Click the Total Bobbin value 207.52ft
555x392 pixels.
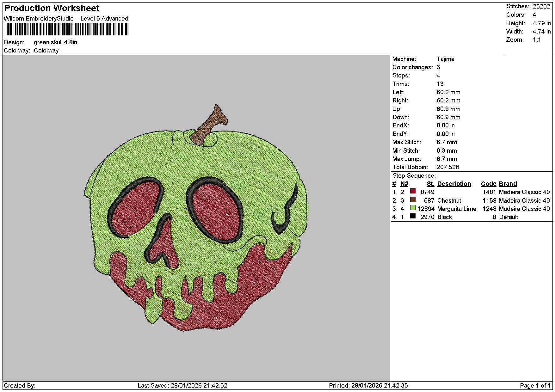[x=448, y=167]
